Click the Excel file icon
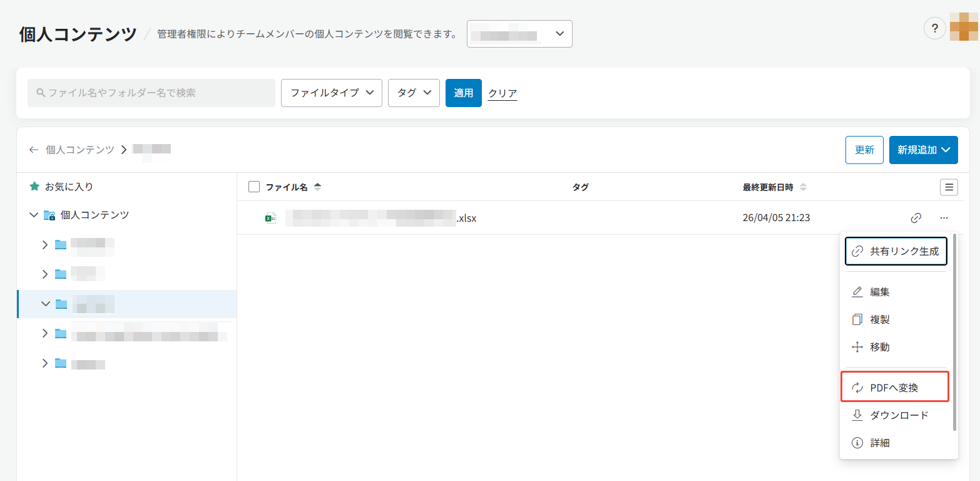This screenshot has width=980, height=481. [x=270, y=218]
